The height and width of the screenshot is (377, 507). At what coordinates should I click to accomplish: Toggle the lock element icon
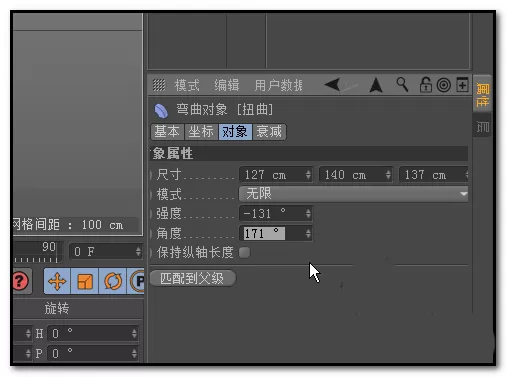point(425,85)
